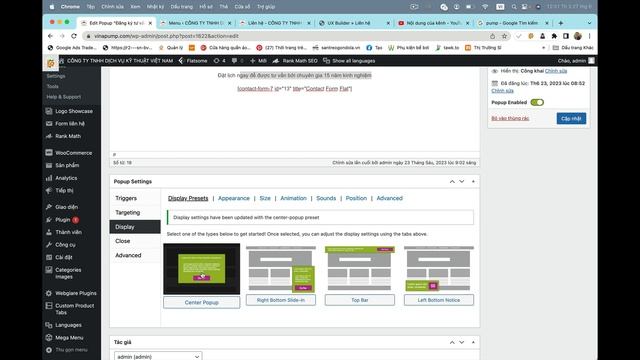Open macOS Spotlight search icon
The image size is (640, 360).
coord(514,7)
